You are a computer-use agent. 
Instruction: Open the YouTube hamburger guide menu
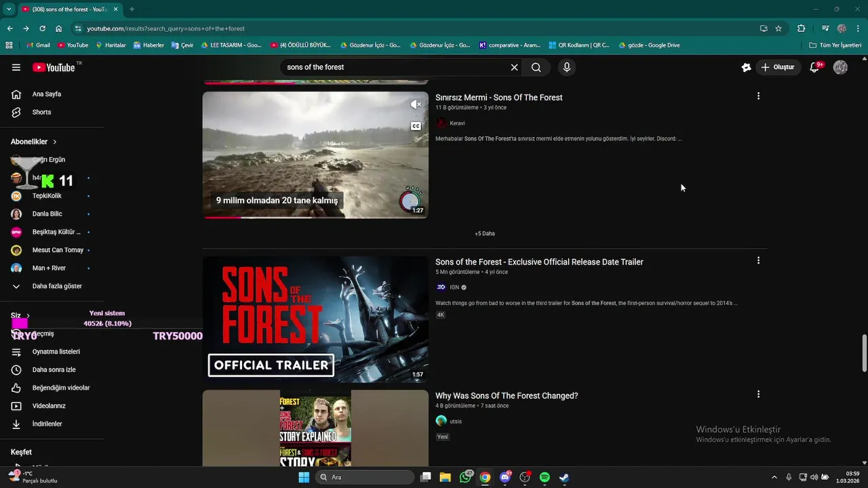pyautogui.click(x=16, y=67)
